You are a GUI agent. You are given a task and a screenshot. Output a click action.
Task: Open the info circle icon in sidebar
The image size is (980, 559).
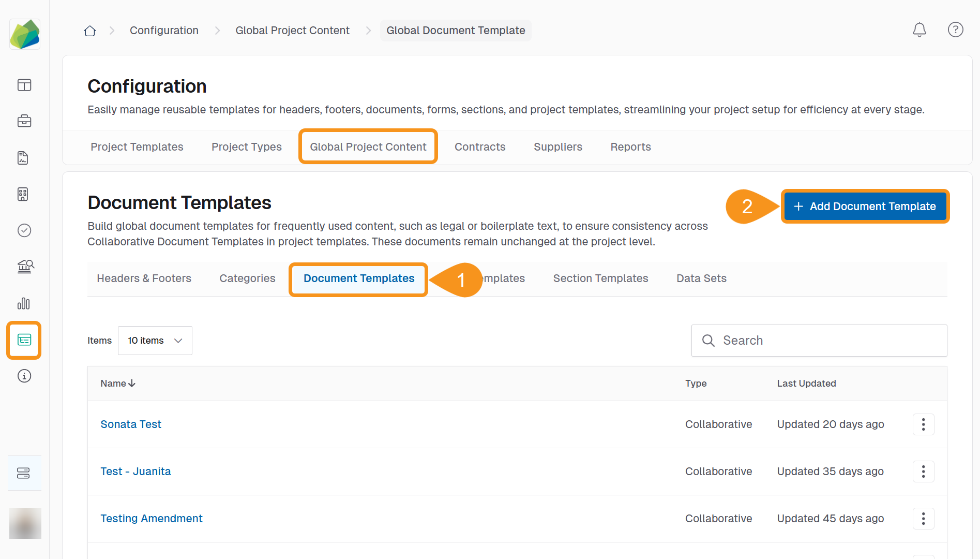click(24, 376)
